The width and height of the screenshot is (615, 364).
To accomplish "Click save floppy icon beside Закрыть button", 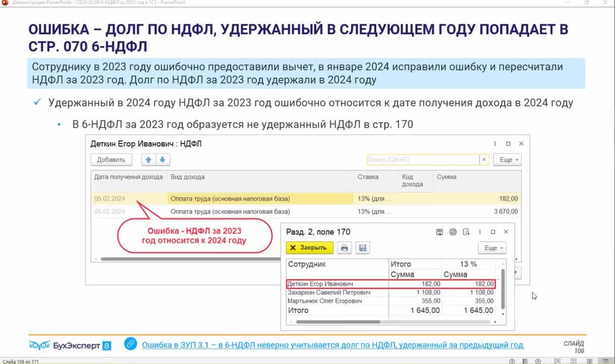I will 363,248.
